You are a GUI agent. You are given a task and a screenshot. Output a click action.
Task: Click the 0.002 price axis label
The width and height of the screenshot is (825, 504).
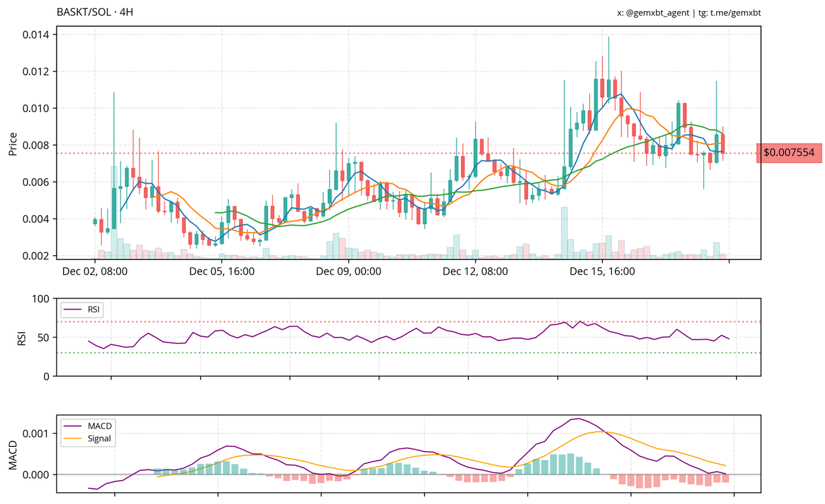pyautogui.click(x=36, y=256)
